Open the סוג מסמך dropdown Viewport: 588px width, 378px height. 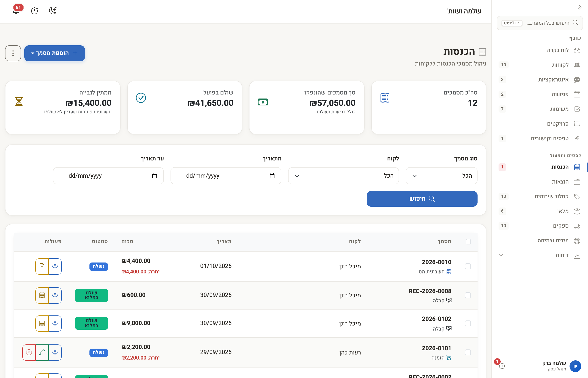[x=441, y=176]
